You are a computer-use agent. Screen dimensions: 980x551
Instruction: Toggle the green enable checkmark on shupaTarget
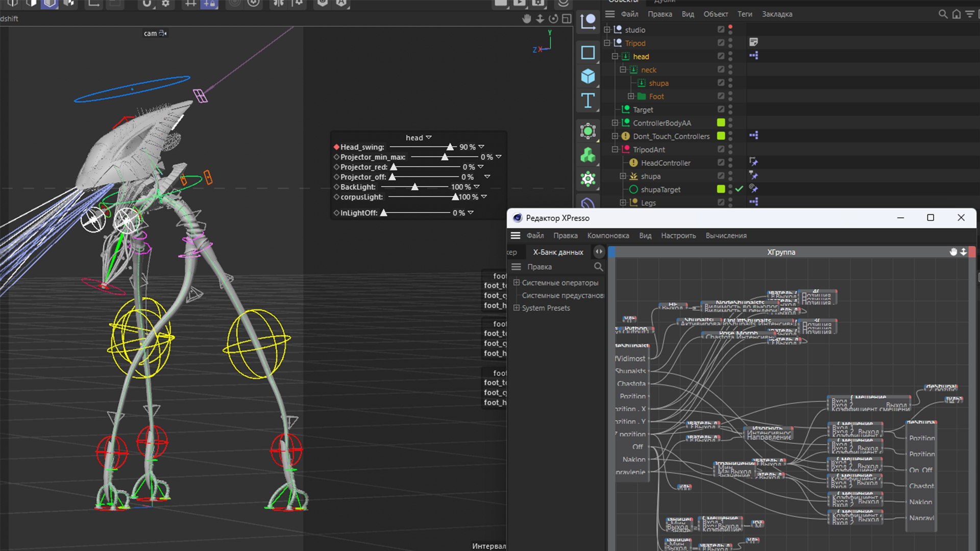tap(739, 189)
